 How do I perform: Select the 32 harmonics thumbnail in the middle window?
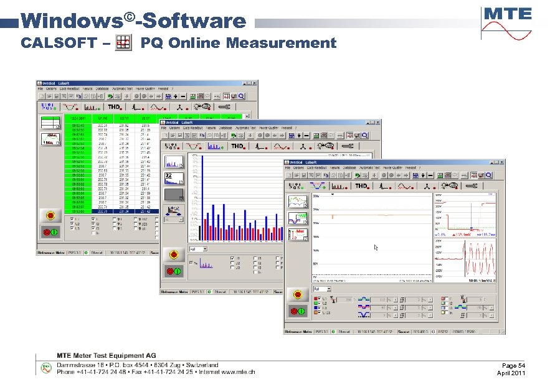click(174, 179)
